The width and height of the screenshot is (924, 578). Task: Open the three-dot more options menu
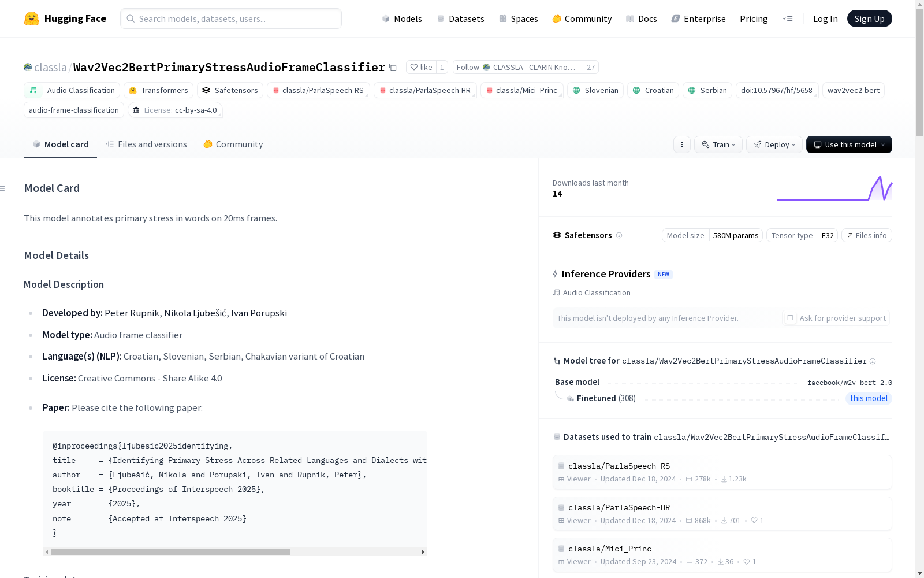682,144
